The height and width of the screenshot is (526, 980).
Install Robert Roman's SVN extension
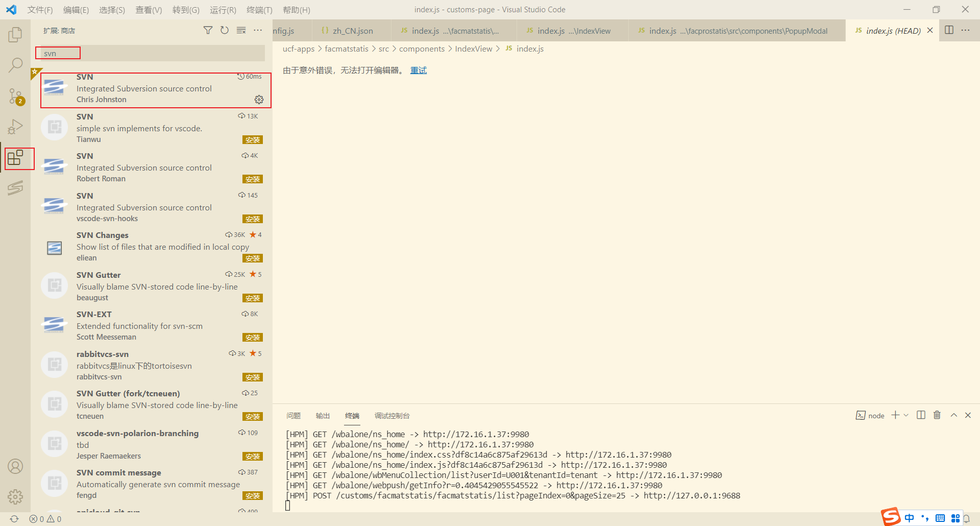point(253,179)
